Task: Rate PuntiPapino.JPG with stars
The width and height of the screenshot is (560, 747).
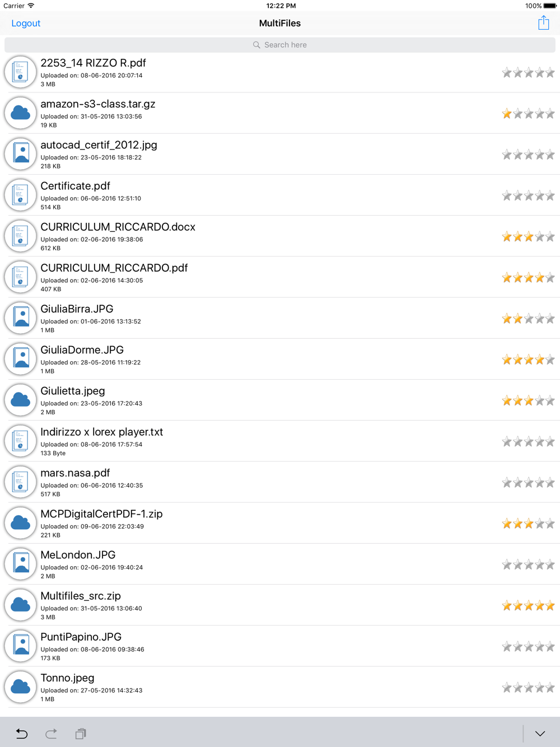Action: pos(529,647)
